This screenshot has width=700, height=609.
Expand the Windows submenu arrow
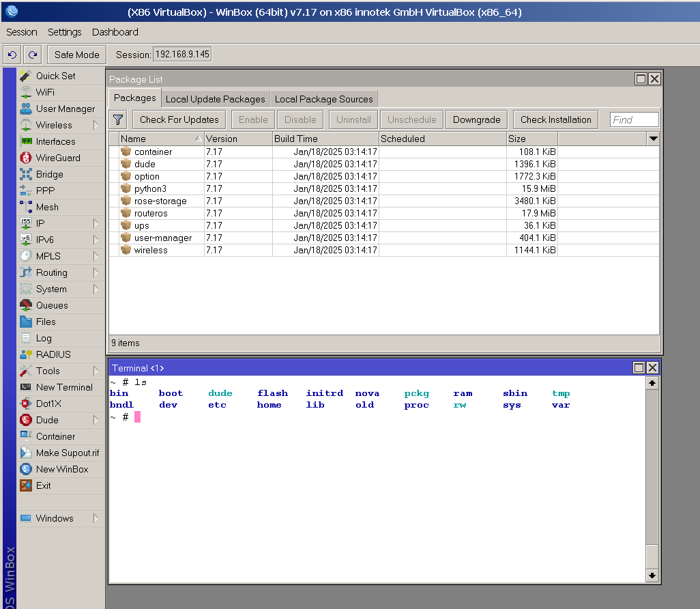(96, 518)
